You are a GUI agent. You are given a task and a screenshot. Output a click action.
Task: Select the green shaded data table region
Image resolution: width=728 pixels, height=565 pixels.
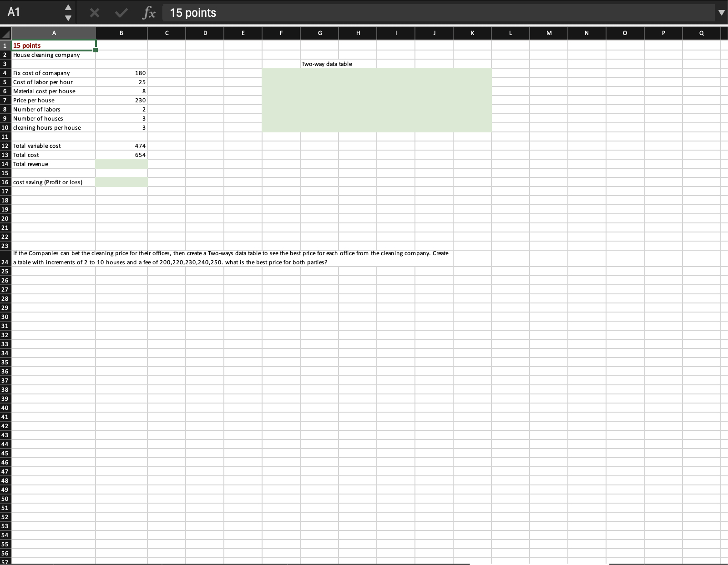pos(377,100)
